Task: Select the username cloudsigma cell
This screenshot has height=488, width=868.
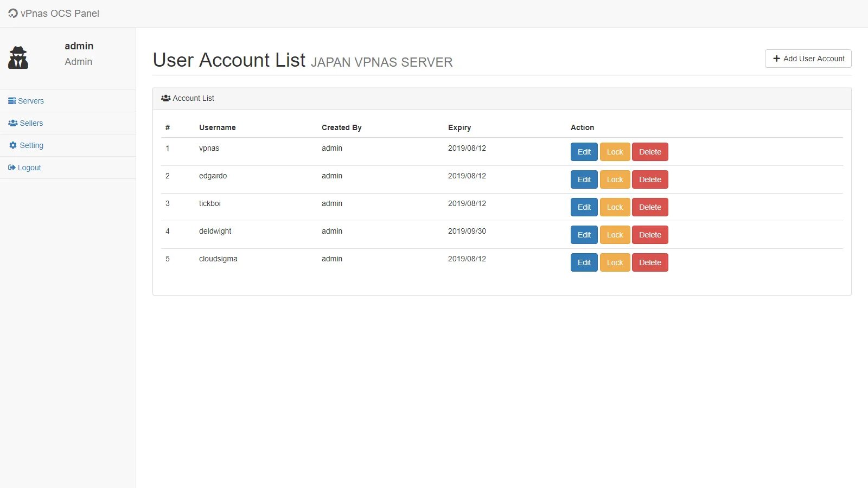Action: click(x=218, y=259)
